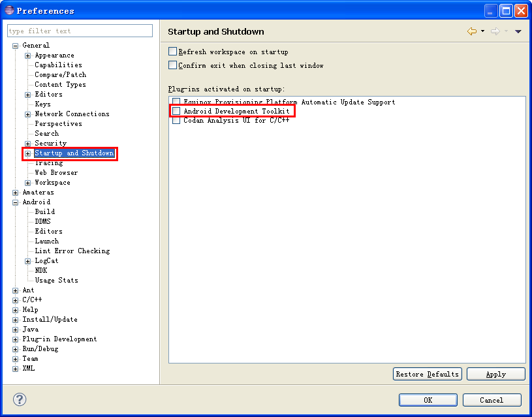The height and width of the screenshot is (417, 532).
Task: Expand the Security node
Action: click(28, 144)
